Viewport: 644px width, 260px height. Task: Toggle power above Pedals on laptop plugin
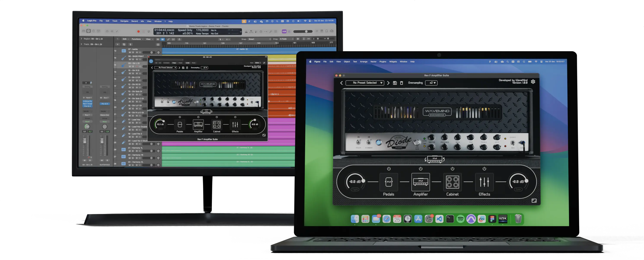point(389,169)
